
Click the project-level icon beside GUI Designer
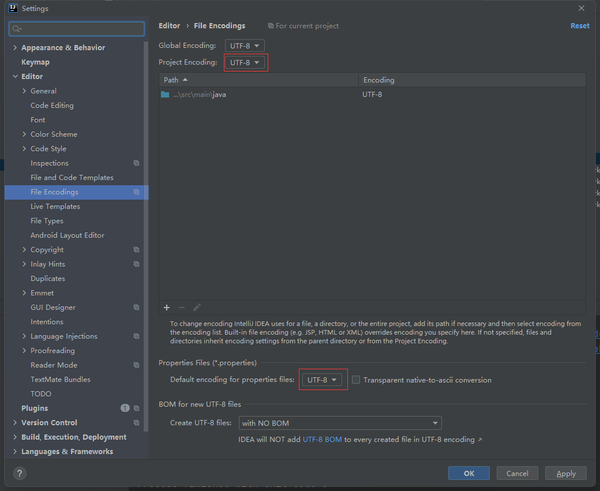pyautogui.click(x=136, y=307)
